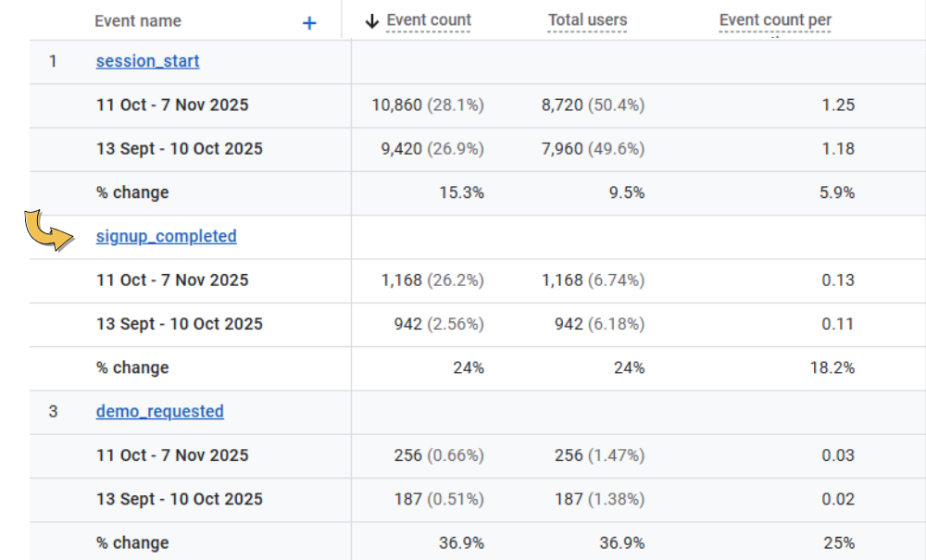Viewport: 926px width, 560px height.
Task: Click the % change label under demo_requested
Action: point(132,543)
